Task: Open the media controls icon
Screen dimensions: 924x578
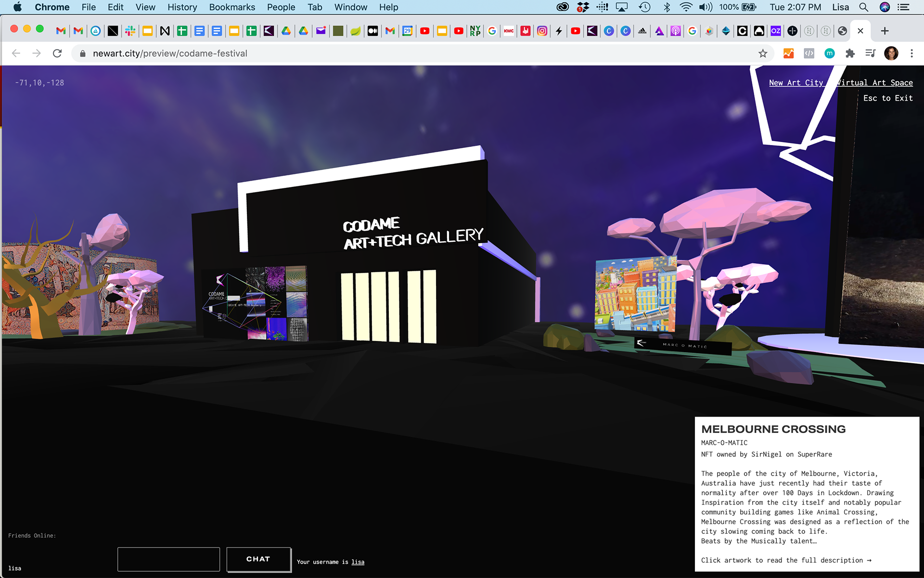Action: (870, 53)
